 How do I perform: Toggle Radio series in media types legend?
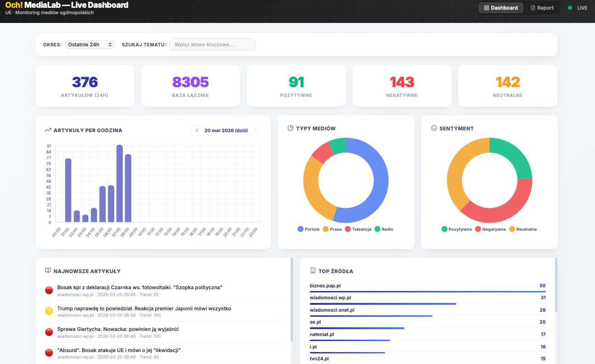tap(384, 229)
